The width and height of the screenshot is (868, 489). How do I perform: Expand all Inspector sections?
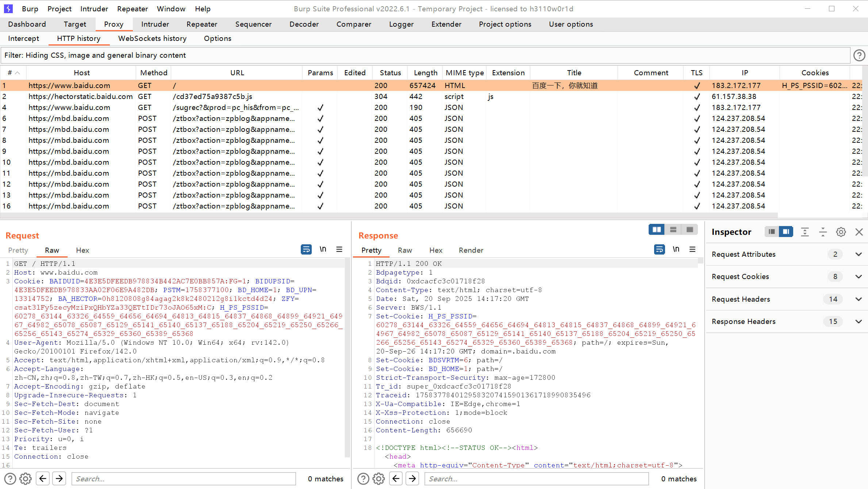coord(805,232)
